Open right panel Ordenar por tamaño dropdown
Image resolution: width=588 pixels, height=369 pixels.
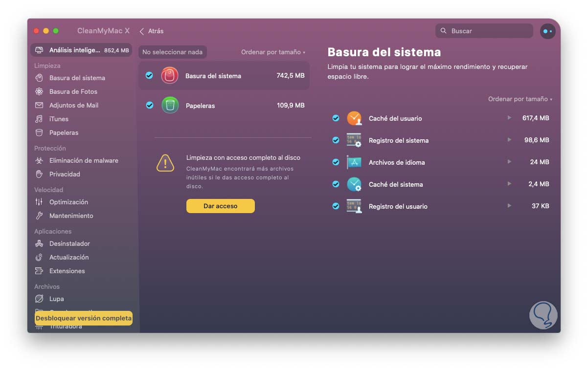[520, 99]
